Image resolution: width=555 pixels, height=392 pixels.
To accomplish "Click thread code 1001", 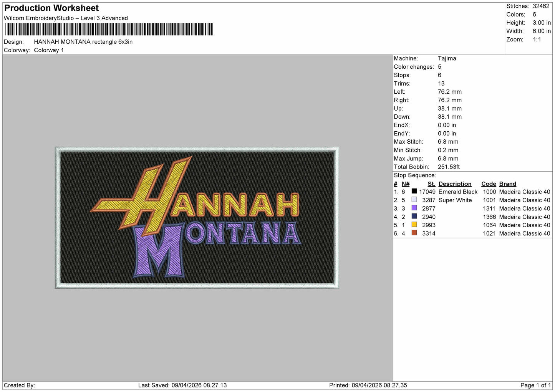I will coord(490,200).
